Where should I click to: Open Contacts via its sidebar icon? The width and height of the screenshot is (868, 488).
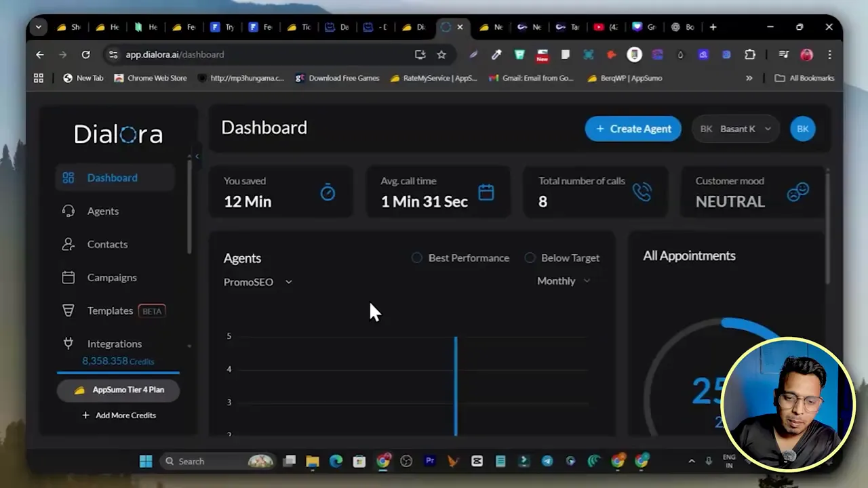pos(68,244)
